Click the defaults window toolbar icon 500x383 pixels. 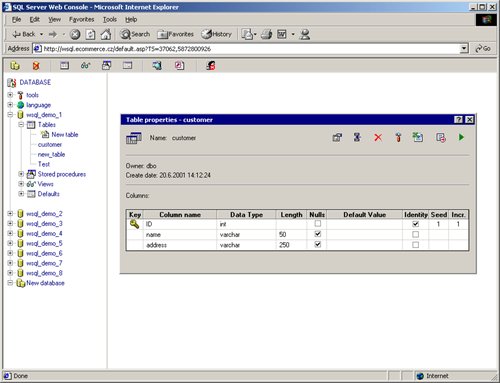(x=127, y=66)
